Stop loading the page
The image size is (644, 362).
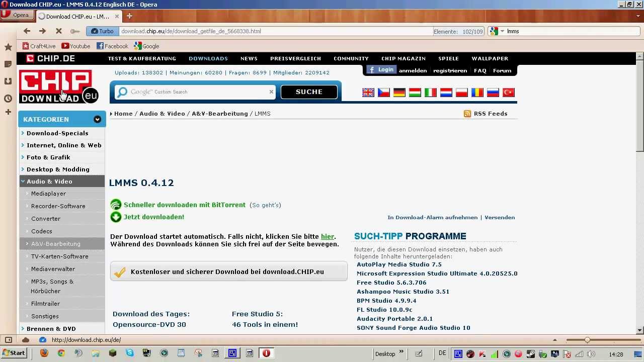58,31
